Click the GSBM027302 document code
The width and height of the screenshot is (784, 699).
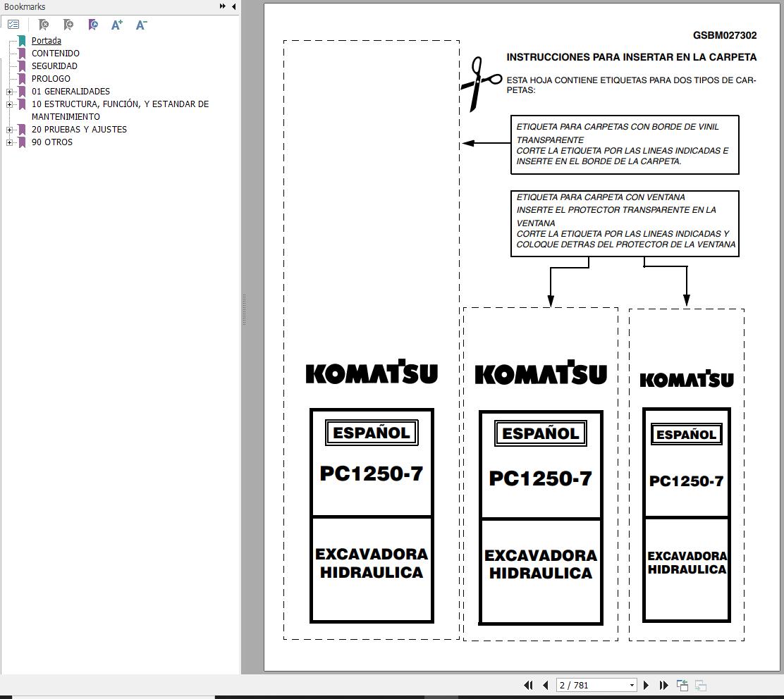click(x=725, y=35)
